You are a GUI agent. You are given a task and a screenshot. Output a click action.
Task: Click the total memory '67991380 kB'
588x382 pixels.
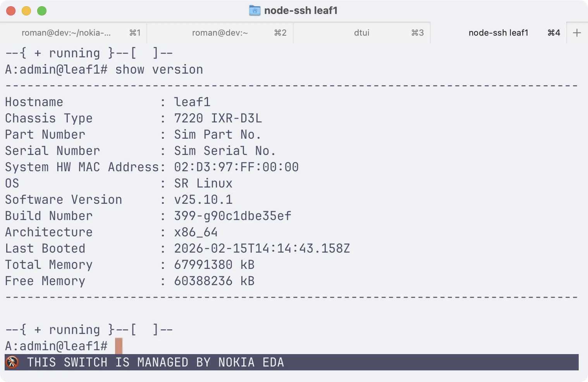point(214,265)
